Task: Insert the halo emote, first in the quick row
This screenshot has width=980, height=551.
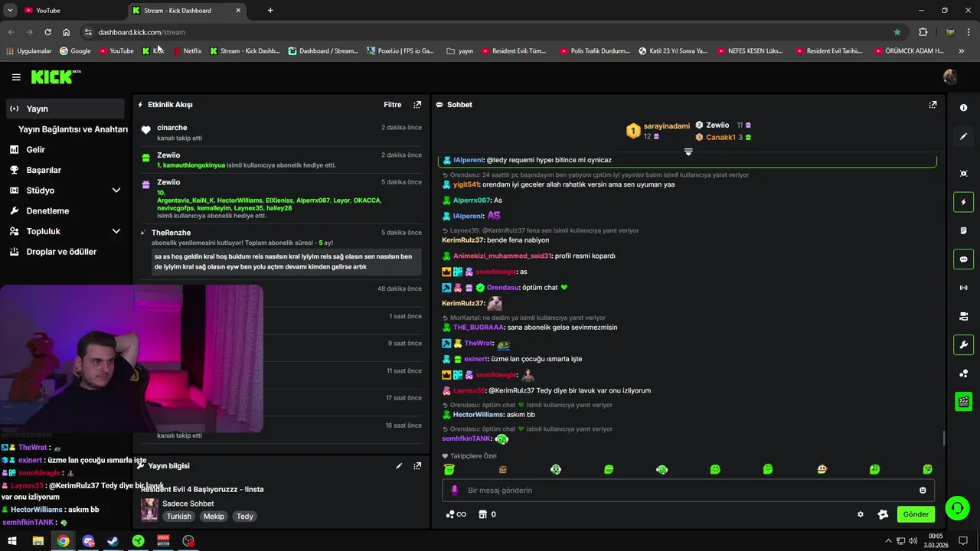Action: [x=449, y=469]
